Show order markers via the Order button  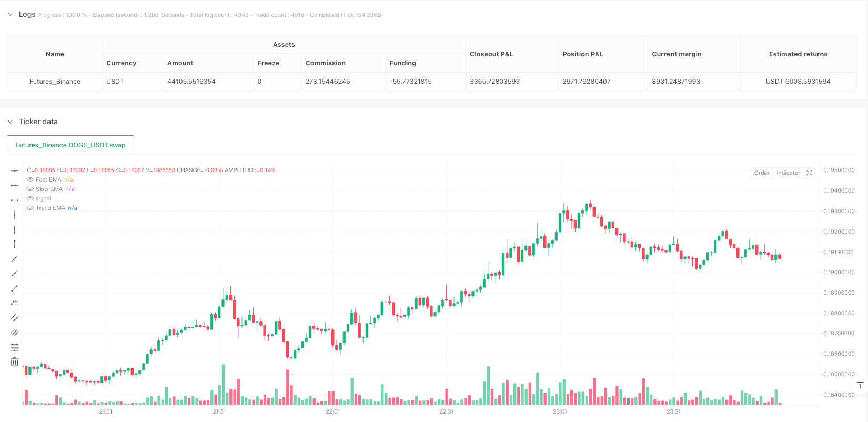[761, 173]
